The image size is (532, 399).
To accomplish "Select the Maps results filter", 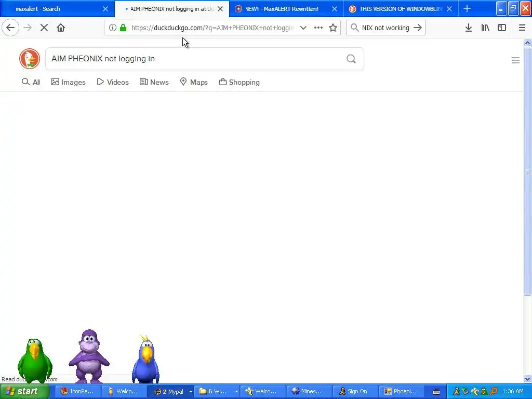I will 194,82.
